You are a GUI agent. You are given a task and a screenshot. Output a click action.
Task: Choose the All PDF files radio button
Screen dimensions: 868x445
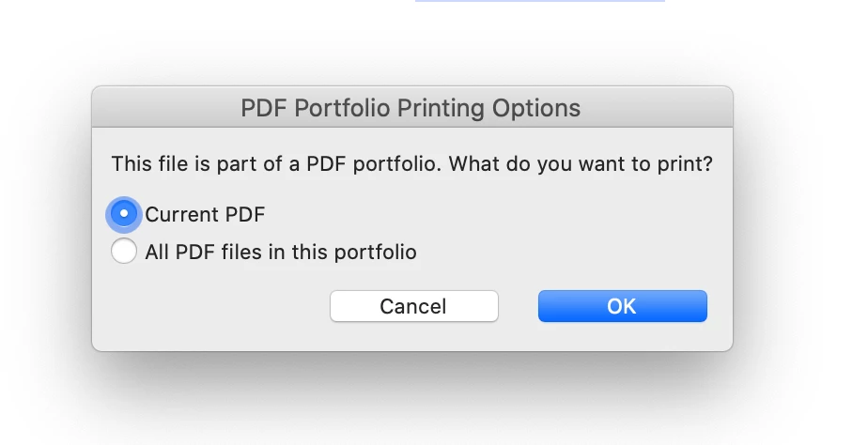point(124,252)
